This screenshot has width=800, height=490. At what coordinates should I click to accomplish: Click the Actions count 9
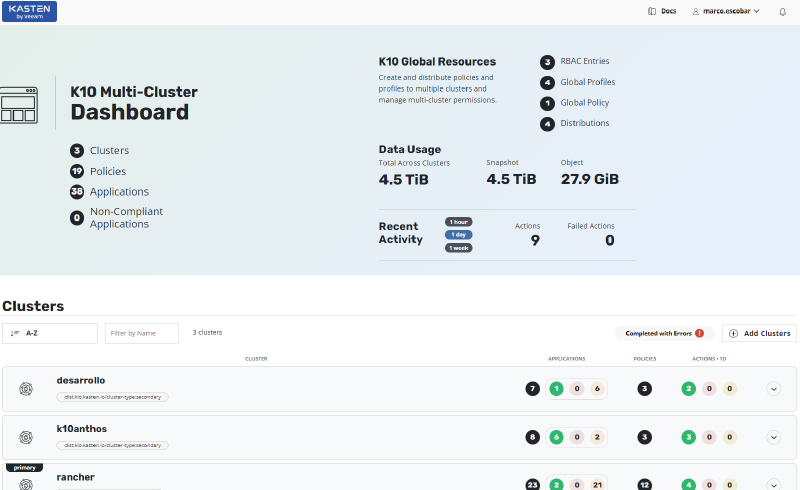(x=535, y=240)
